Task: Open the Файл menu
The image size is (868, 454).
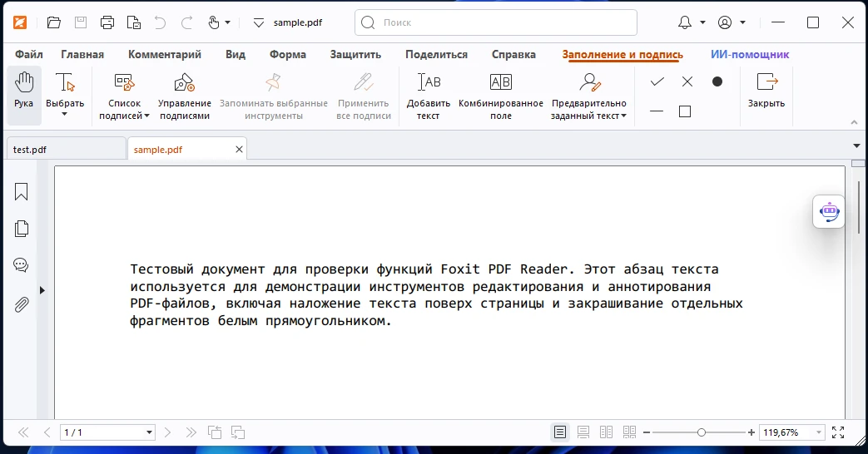Action: click(29, 54)
